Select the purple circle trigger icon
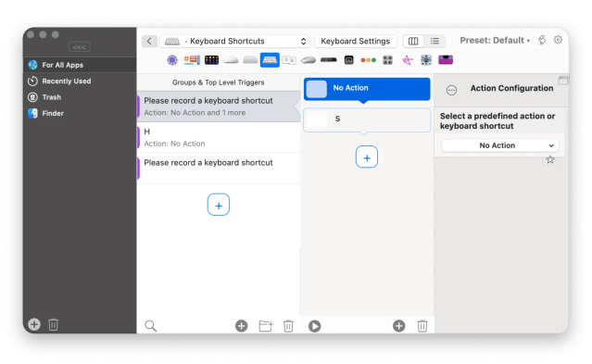Image resolution: width=592 pixels, height=364 pixels. [x=172, y=60]
